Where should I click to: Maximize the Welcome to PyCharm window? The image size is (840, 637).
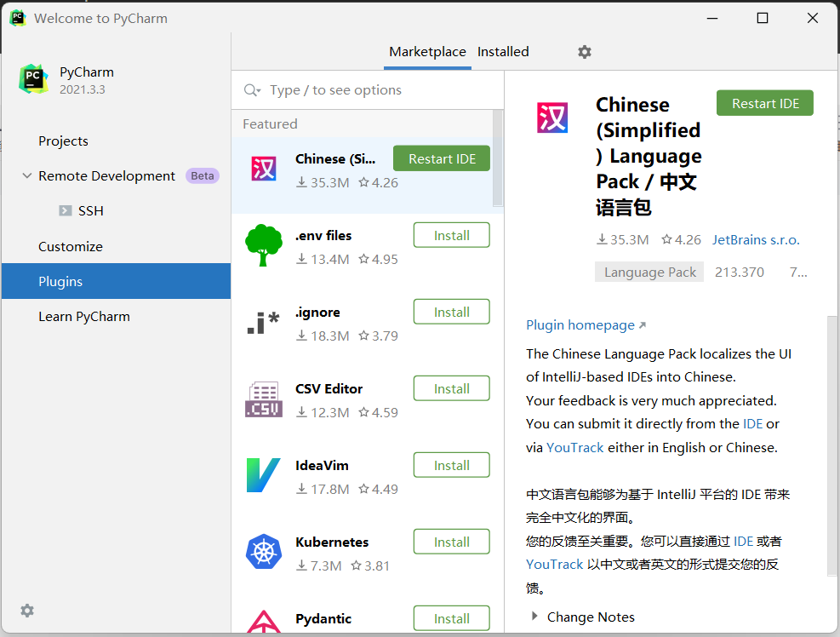[x=763, y=18]
